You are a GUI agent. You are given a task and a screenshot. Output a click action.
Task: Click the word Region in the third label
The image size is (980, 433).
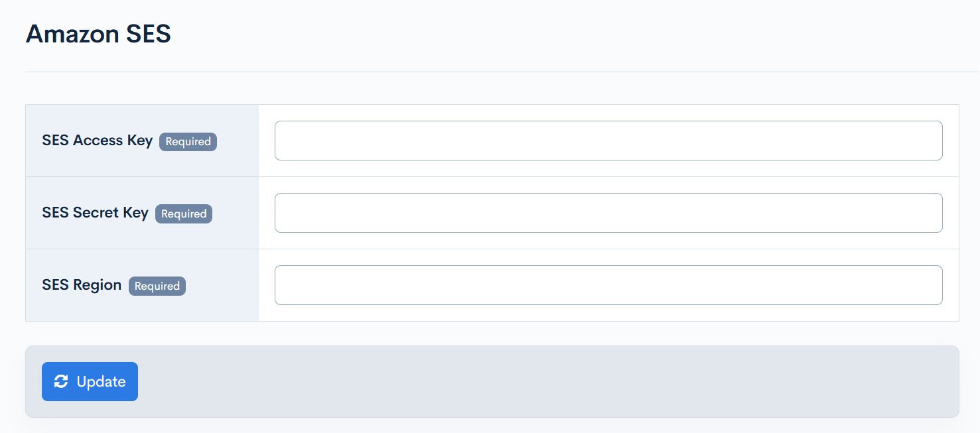coord(97,285)
